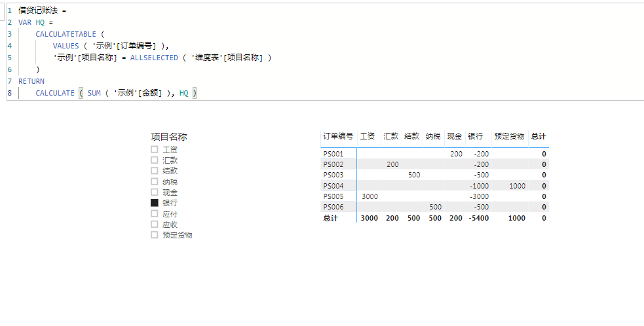Click the 200 cash value in PS001 row
644x326 pixels.
click(x=456, y=154)
